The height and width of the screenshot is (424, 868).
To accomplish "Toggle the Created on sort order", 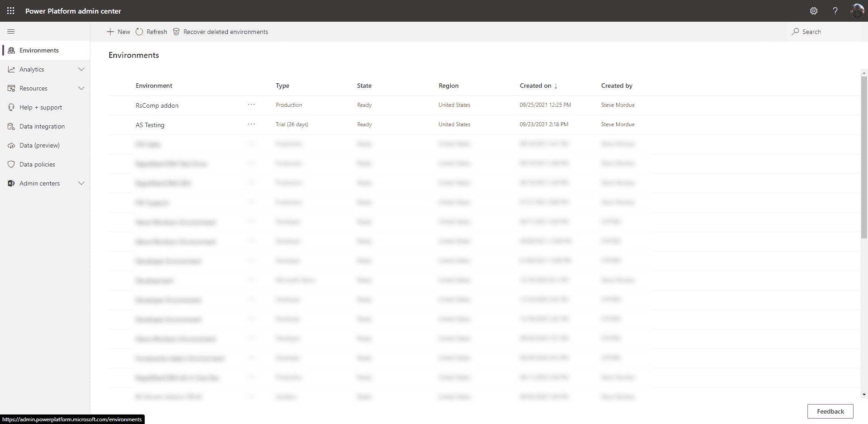I will (x=538, y=86).
